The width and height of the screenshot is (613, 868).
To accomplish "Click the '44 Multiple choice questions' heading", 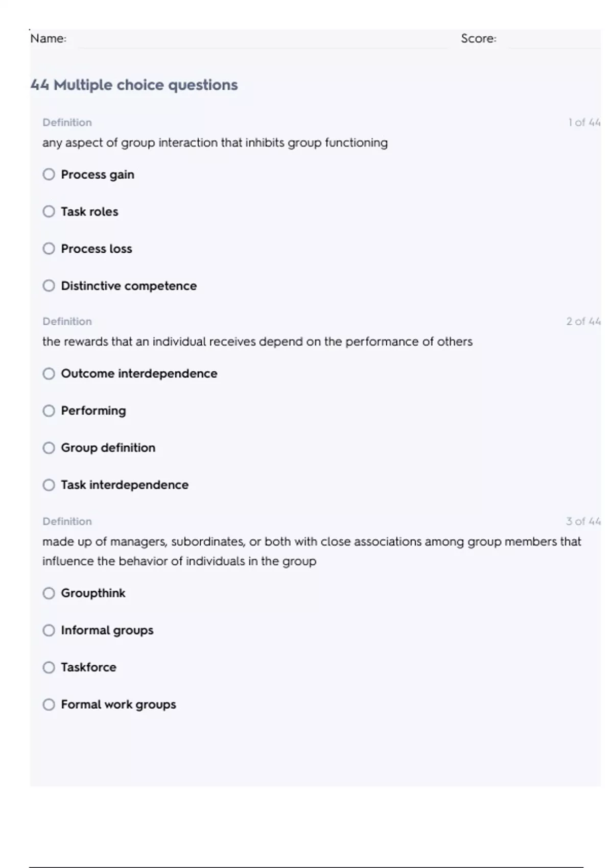I will tap(134, 85).
